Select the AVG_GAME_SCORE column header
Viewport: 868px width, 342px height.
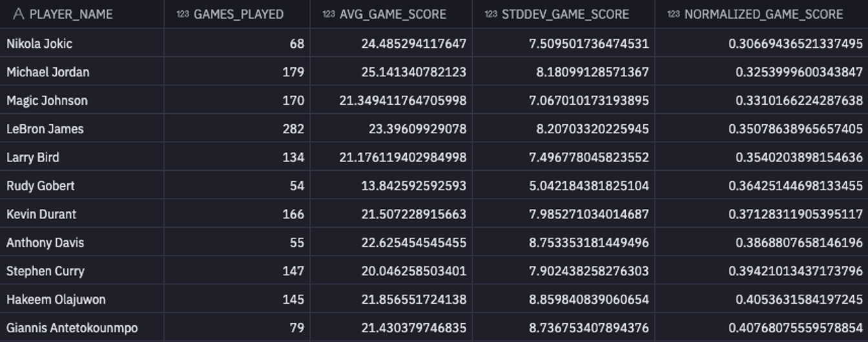click(x=391, y=14)
